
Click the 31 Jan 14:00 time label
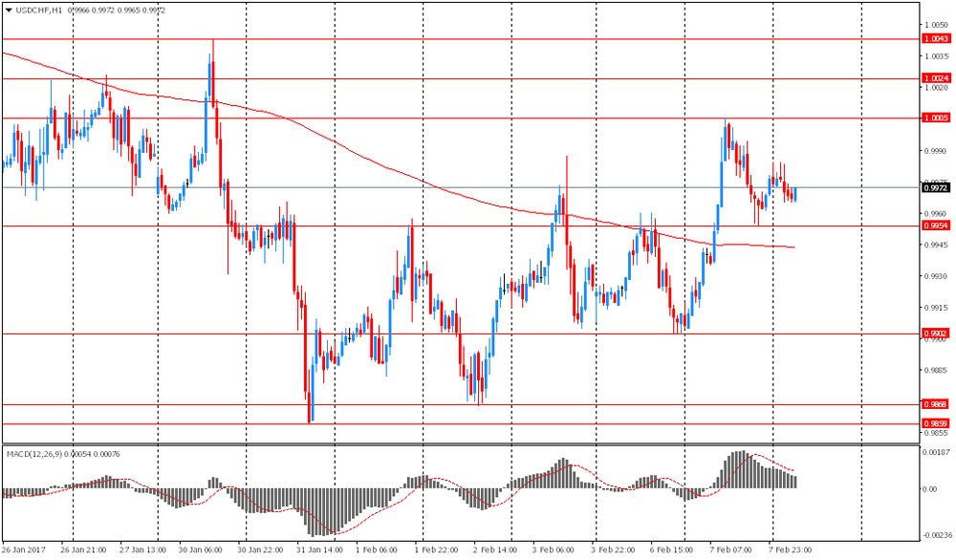tap(319, 549)
